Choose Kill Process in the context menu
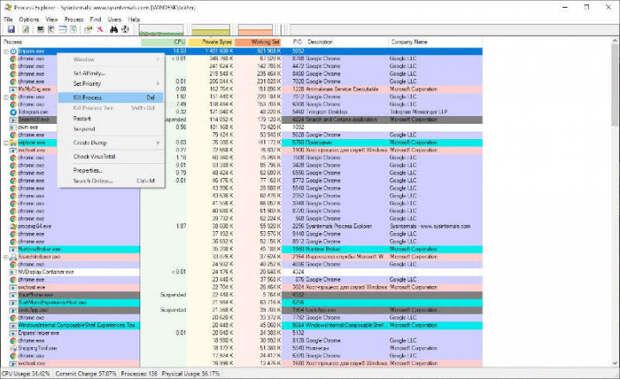Image resolution: width=620 pixels, height=379 pixels. (111, 98)
